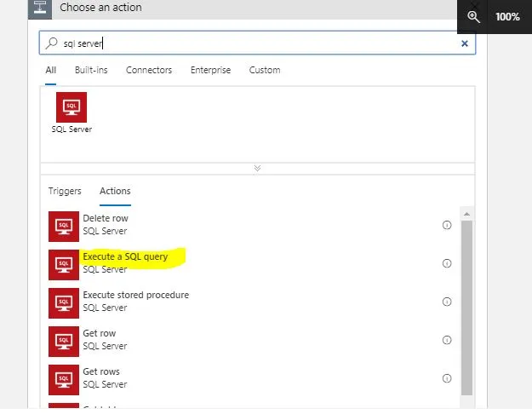
Task: Switch to the Built-ins tab
Action: [x=91, y=70]
